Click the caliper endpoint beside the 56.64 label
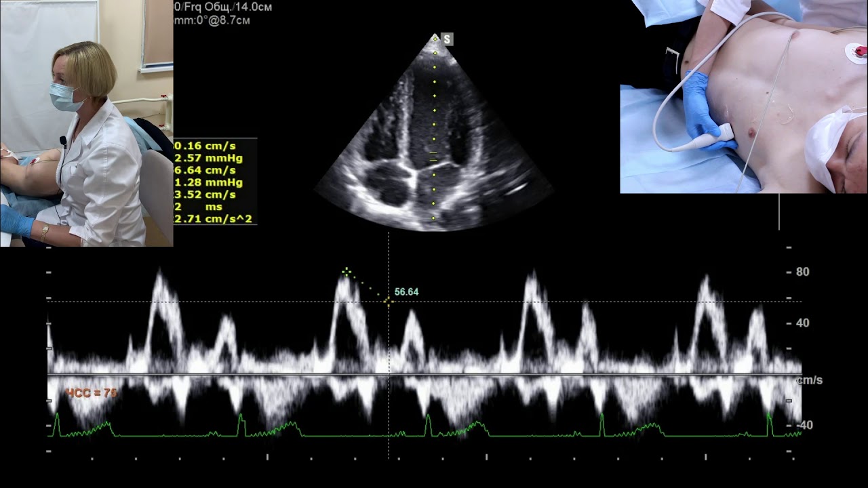 [x=389, y=301]
